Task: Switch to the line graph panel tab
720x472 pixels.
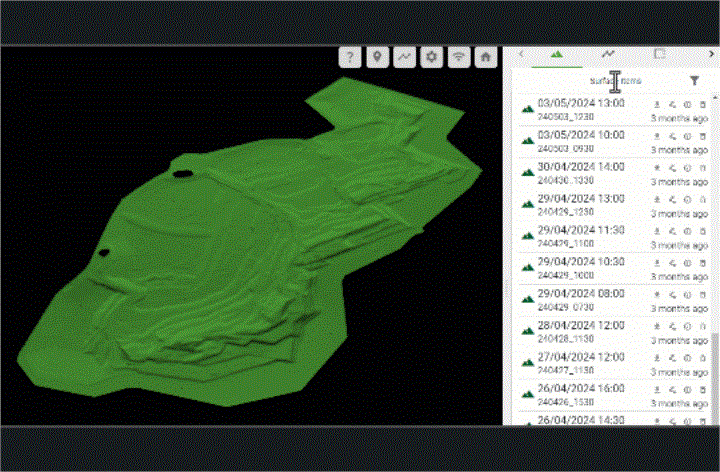Action: tap(608, 54)
